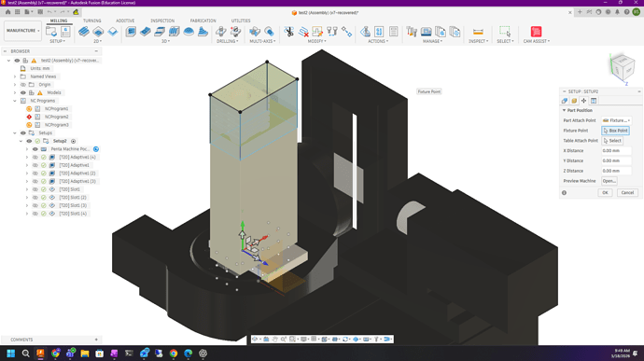Choose the Face milling icon
Viewport: 644px width, 361px height.
coord(113,32)
